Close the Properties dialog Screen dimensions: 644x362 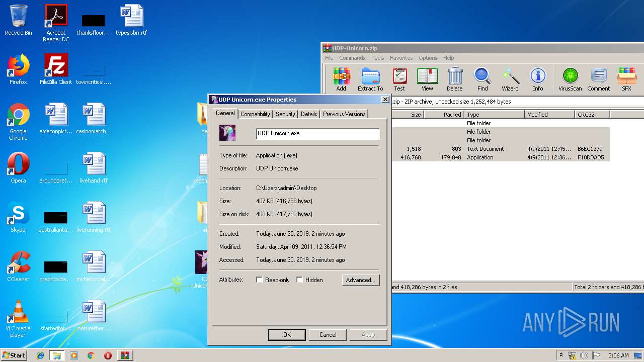(385, 100)
